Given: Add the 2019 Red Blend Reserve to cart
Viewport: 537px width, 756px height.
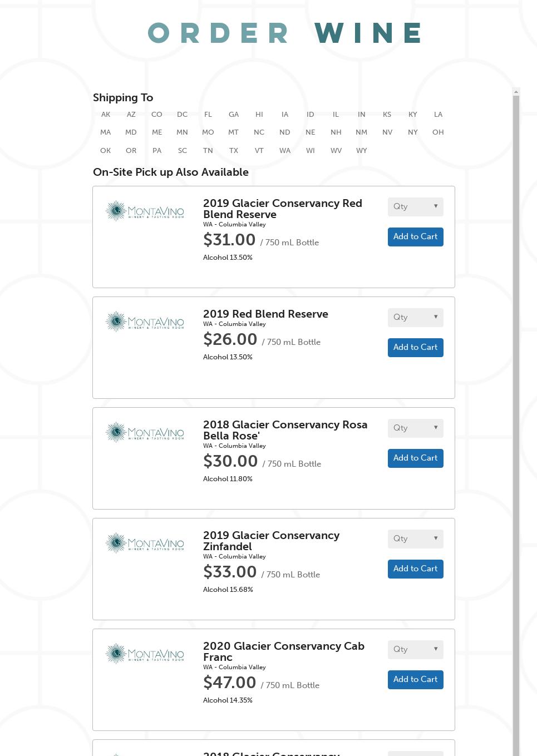Looking at the screenshot, I should [x=415, y=347].
